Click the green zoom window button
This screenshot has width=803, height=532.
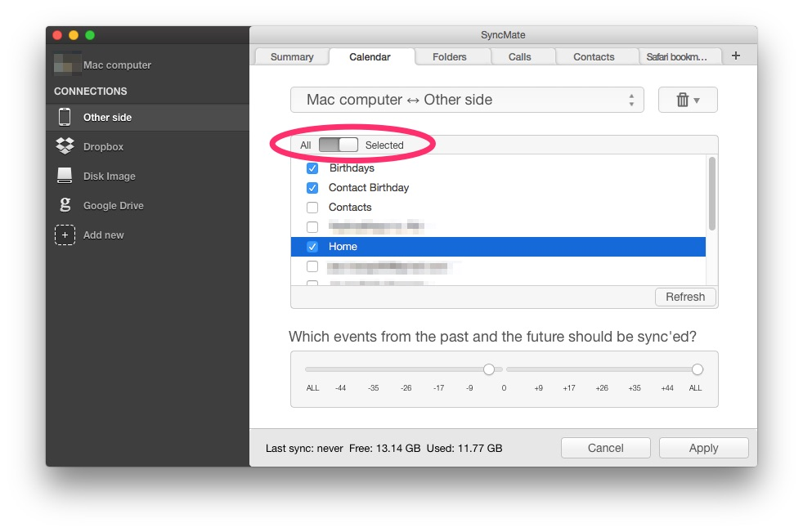point(90,35)
